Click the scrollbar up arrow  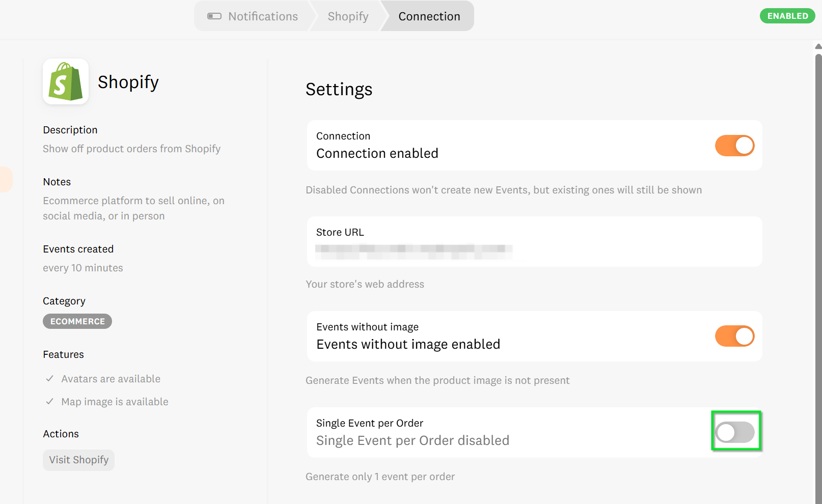coord(818,46)
